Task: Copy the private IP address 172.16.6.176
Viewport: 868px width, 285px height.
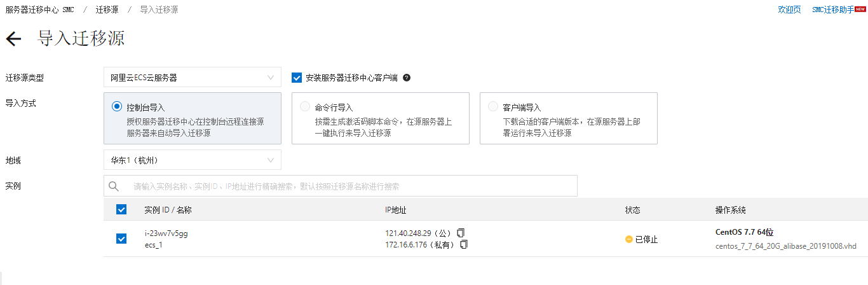Action: [464, 244]
